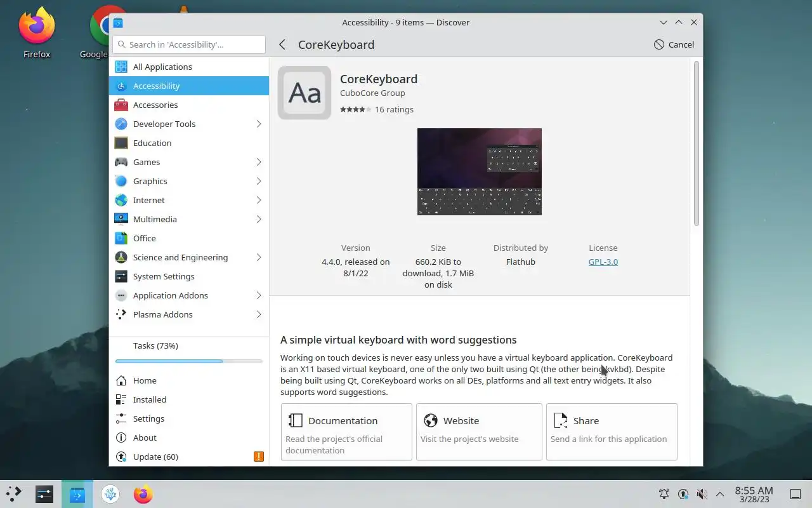Expand Developer Tools subcategories chevron
The width and height of the screenshot is (812, 508).
pos(259,124)
